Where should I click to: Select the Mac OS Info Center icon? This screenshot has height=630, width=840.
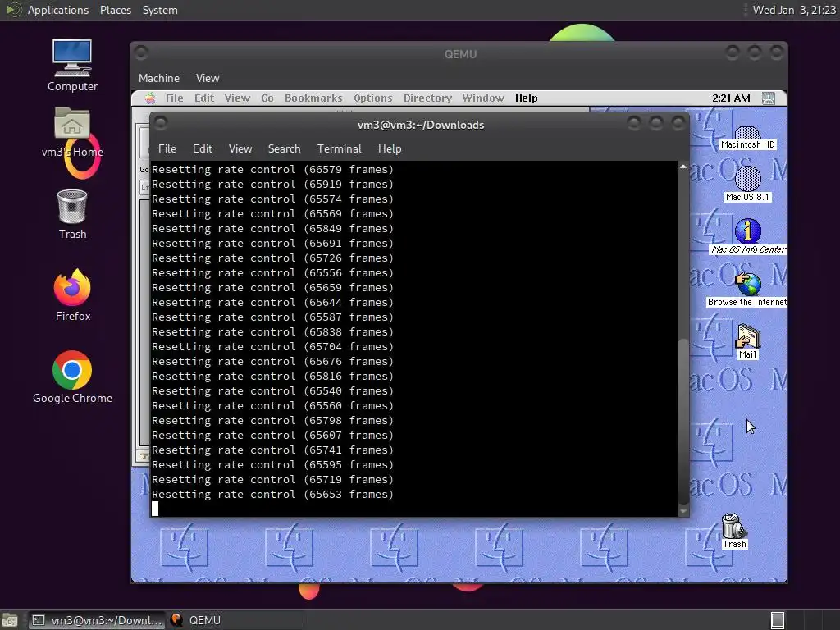(x=748, y=236)
